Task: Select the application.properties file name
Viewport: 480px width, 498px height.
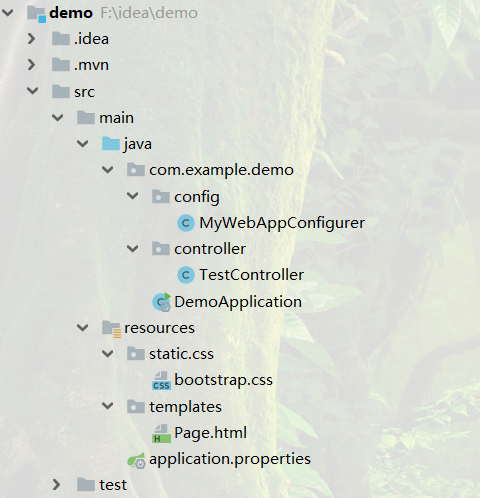Action: 230,459
